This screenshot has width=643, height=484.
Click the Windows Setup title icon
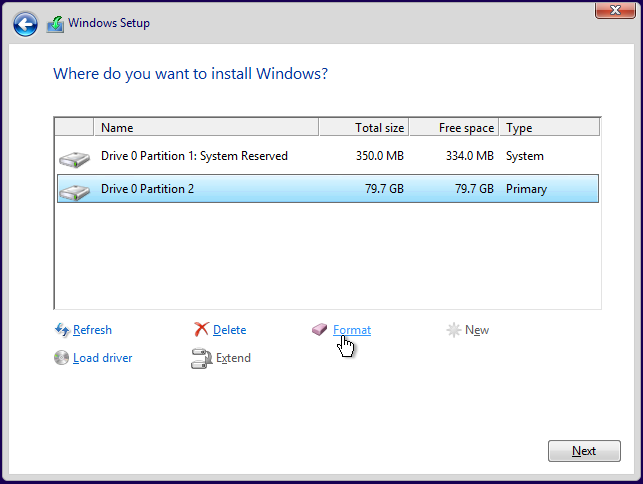(x=55, y=23)
